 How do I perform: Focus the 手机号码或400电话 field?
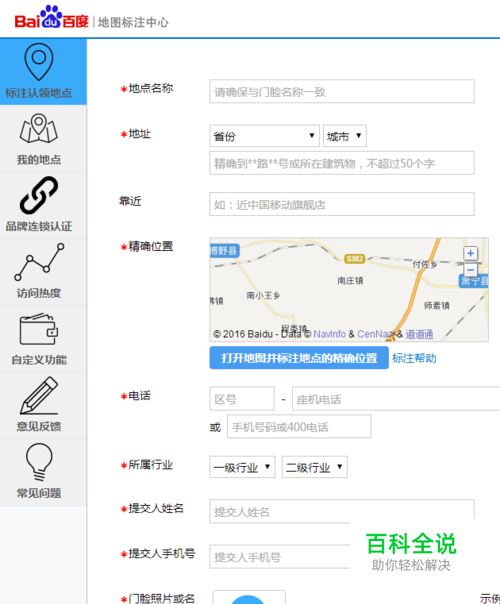pyautogui.click(x=299, y=426)
